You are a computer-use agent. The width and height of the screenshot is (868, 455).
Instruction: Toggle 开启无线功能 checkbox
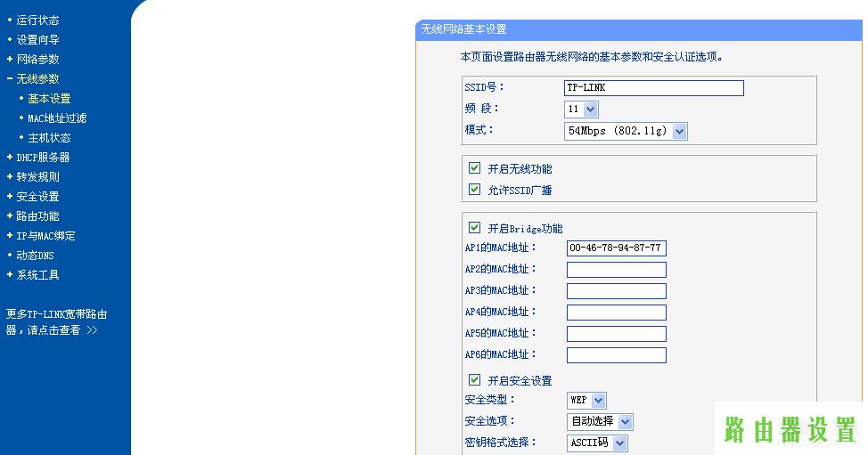tap(474, 168)
